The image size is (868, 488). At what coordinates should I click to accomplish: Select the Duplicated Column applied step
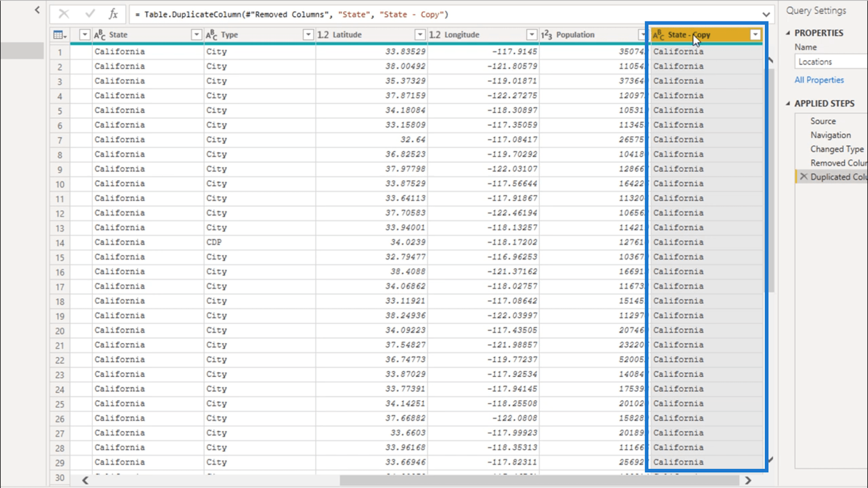pos(838,177)
